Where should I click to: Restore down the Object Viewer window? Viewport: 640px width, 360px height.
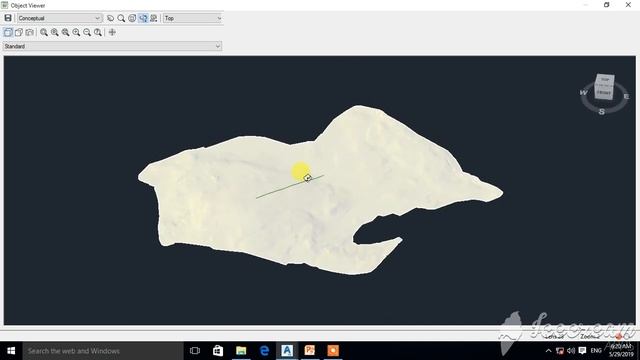click(607, 5)
